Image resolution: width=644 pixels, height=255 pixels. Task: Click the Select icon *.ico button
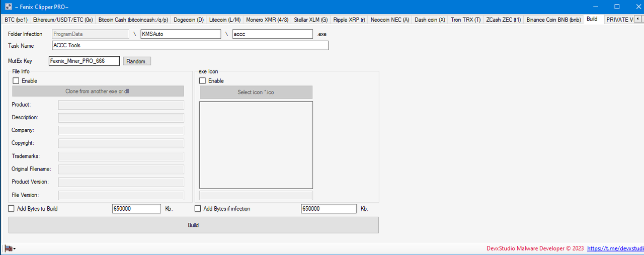coord(256,92)
